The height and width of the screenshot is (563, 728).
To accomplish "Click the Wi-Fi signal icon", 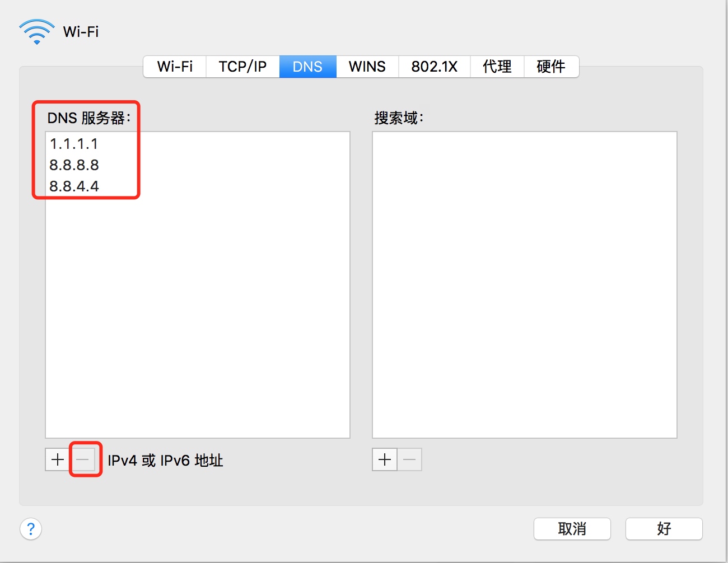I will pos(37,32).
